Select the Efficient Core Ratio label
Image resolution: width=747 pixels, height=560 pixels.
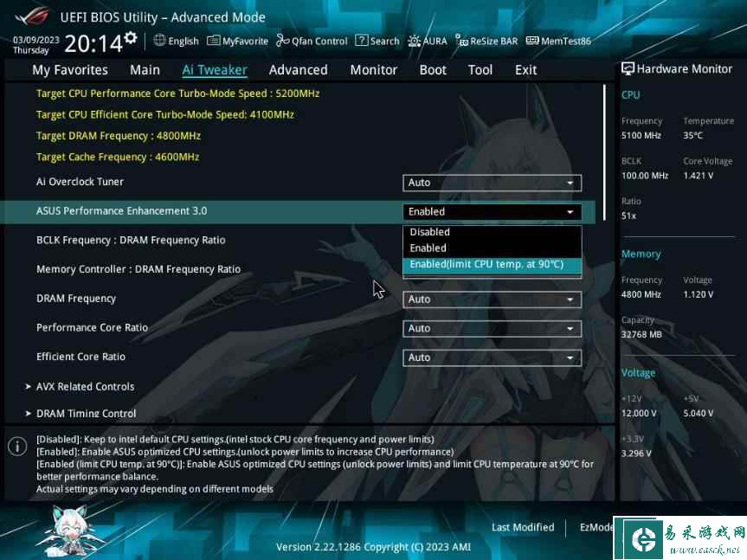point(80,357)
